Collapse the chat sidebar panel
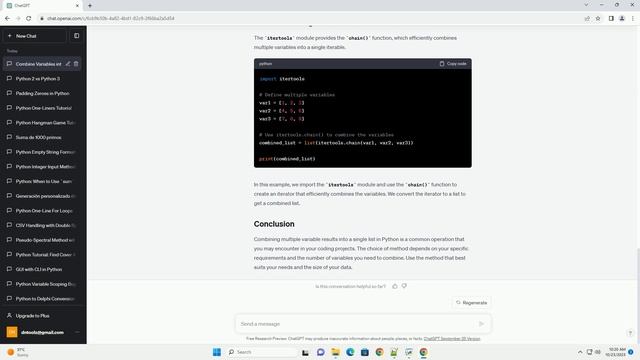The width and height of the screenshot is (640, 360). pos(76,36)
